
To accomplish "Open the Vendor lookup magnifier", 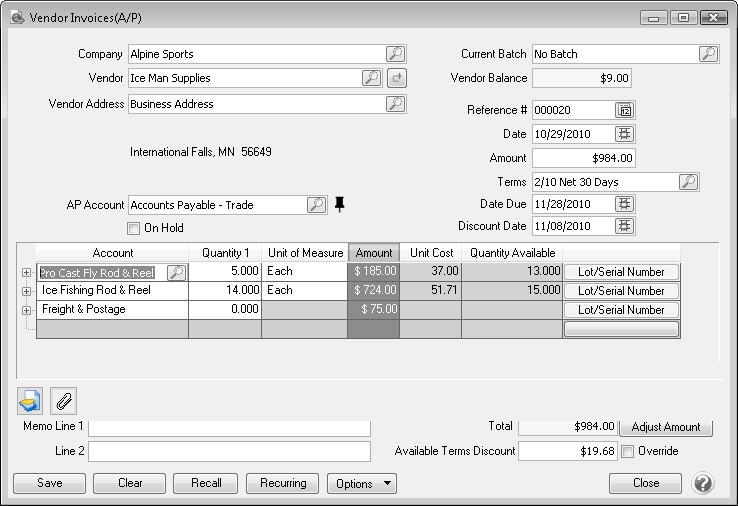I will point(371,78).
